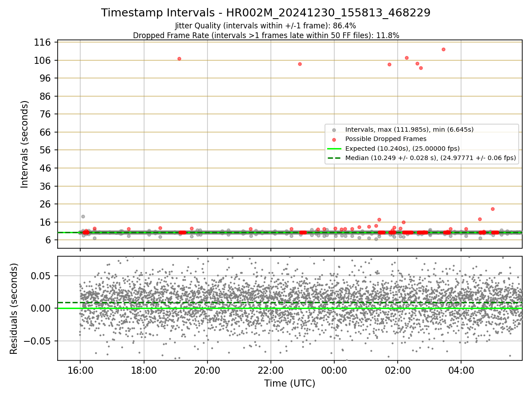Click the red outlier point just after 19:00
Image resolution: width=532 pixels, height=399 pixels.
(179, 59)
